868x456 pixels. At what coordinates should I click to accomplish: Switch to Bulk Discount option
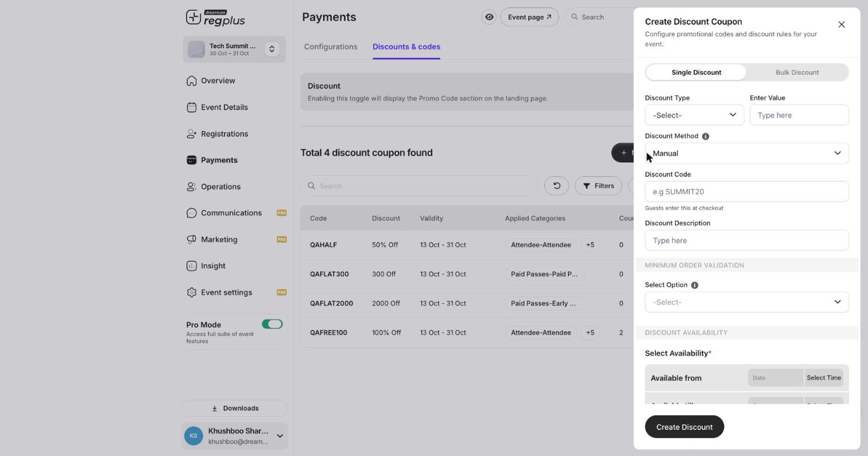coord(797,72)
